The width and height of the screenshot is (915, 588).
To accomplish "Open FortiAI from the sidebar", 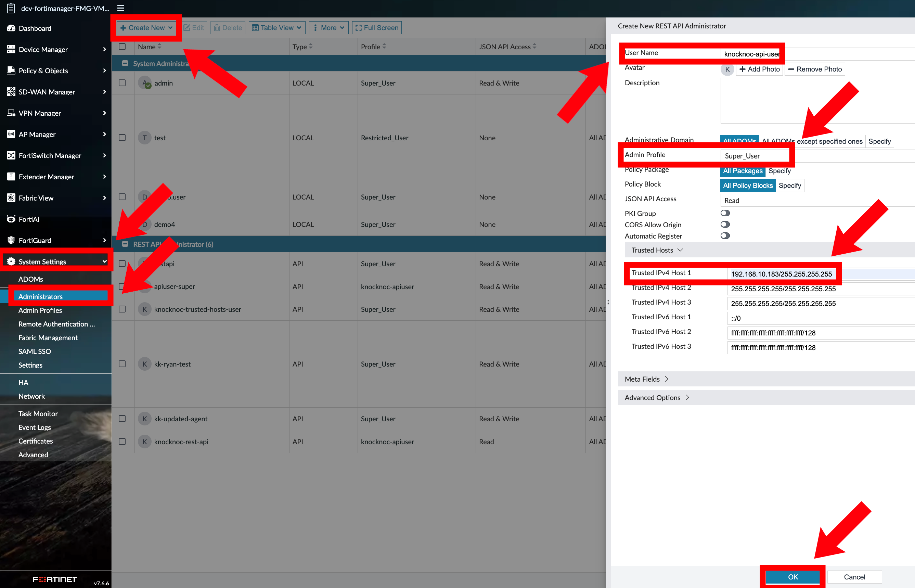I will (x=29, y=219).
